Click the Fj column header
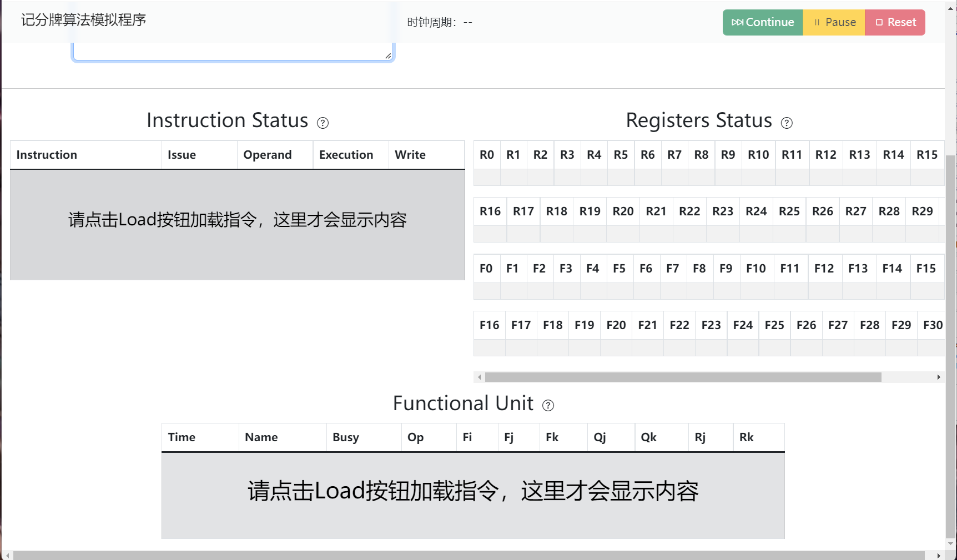Viewport: 957px width, 560px height. [518, 437]
